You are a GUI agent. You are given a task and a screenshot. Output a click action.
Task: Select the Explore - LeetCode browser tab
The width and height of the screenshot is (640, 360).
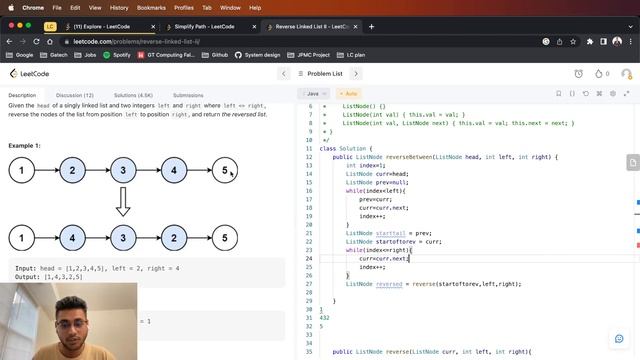[102, 27]
